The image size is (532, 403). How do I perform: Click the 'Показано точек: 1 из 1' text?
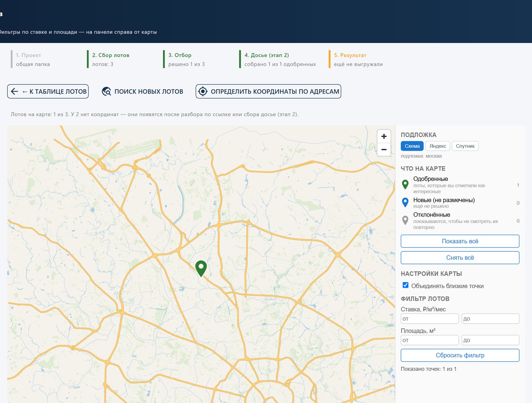(428, 369)
